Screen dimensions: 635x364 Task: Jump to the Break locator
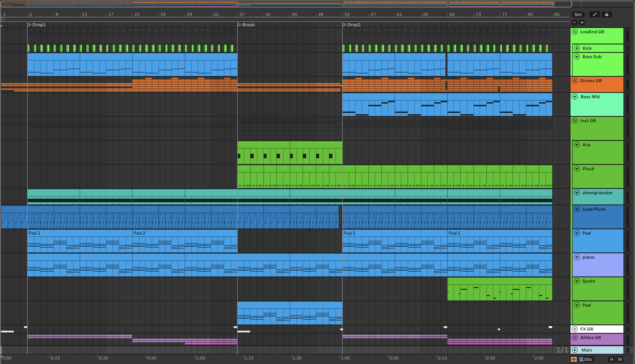pos(240,25)
